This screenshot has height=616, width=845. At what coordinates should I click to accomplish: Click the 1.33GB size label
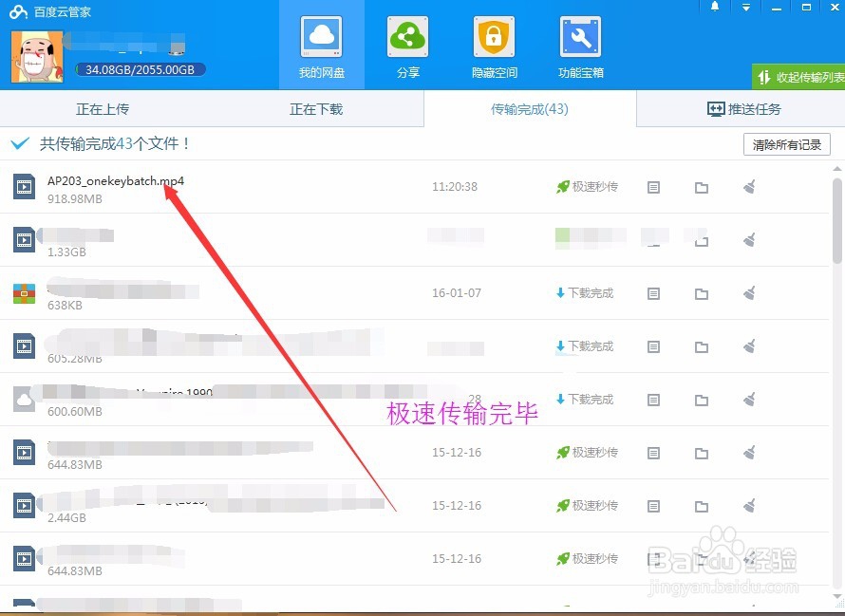(x=66, y=252)
